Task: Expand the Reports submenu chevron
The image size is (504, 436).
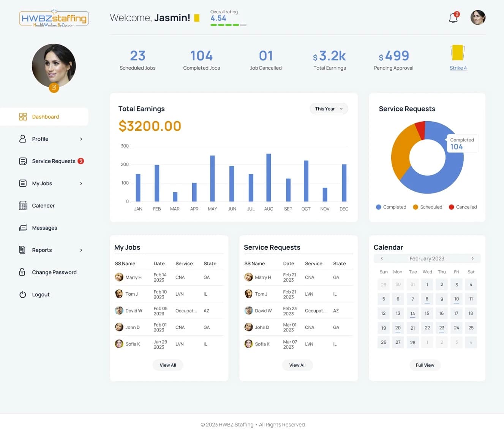Action: (x=81, y=250)
